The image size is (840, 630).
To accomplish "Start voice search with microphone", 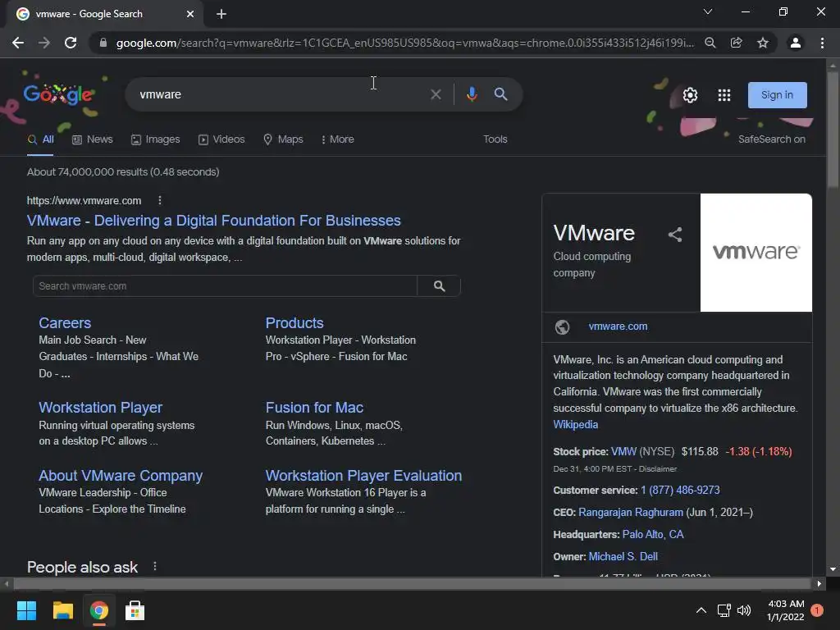I will pyautogui.click(x=472, y=94).
